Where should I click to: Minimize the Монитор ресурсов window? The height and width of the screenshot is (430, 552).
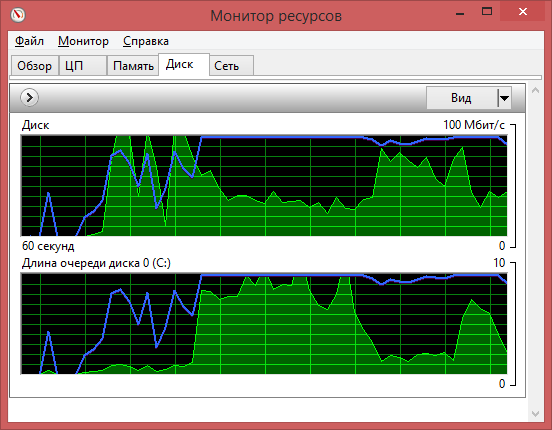460,13
